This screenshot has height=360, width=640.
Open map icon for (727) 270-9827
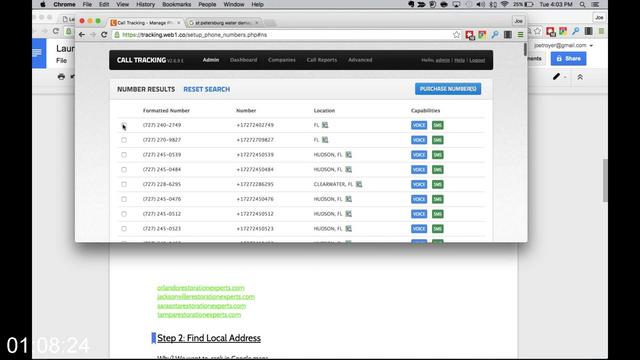tap(325, 140)
